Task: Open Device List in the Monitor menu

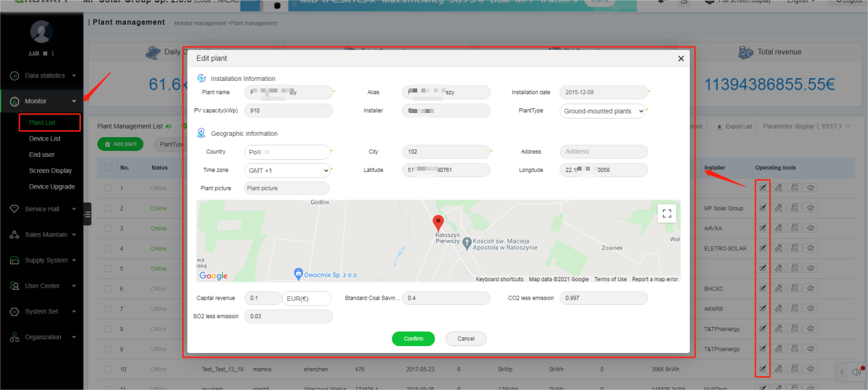Action: (45, 138)
